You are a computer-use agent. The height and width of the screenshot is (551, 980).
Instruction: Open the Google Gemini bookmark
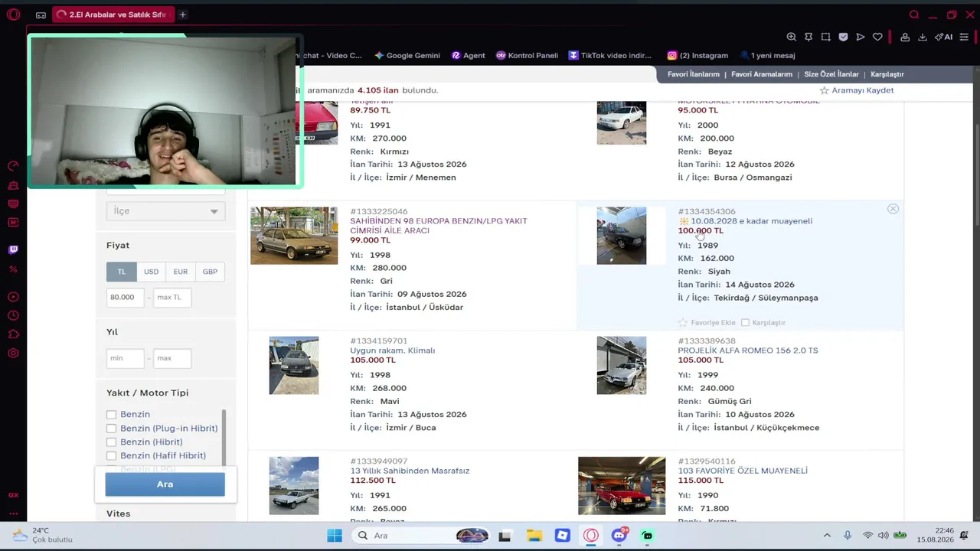pos(407,55)
